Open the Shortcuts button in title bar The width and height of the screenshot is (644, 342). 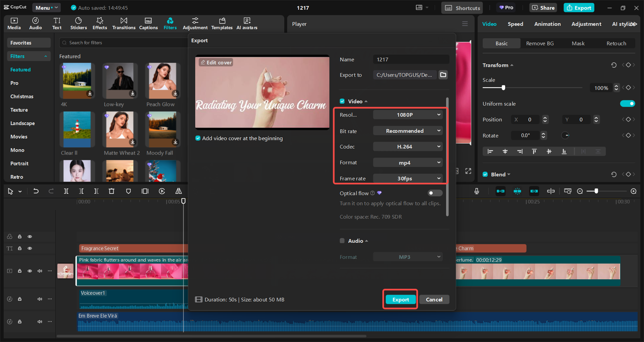tap(462, 8)
